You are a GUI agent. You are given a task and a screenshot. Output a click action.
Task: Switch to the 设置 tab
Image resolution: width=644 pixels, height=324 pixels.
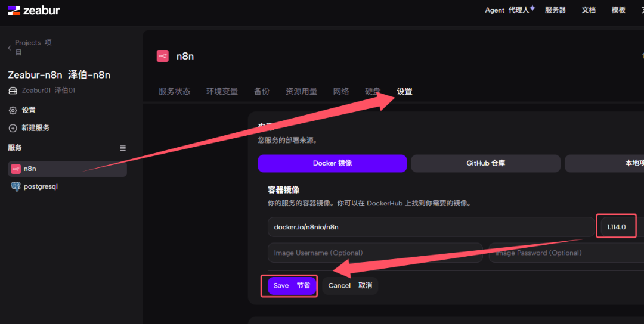[x=404, y=92]
